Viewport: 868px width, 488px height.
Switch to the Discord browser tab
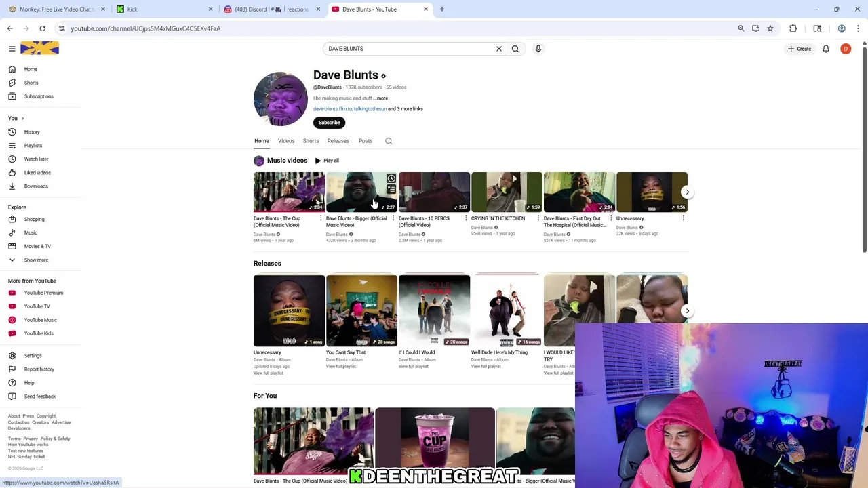[x=273, y=9]
